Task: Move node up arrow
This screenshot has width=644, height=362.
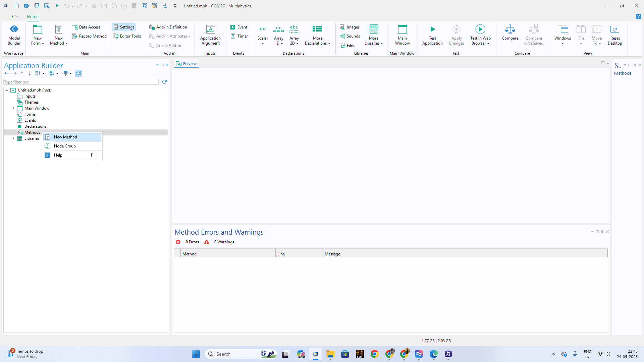Action: coord(22,73)
